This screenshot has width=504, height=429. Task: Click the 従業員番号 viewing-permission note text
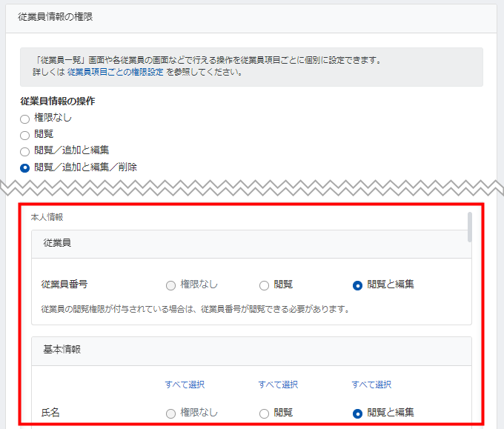pyautogui.click(x=195, y=309)
